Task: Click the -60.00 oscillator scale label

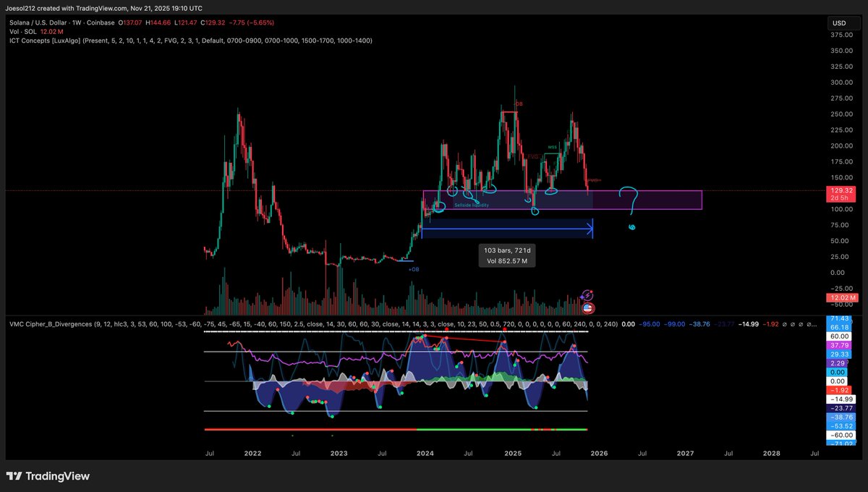Action: 841,435
